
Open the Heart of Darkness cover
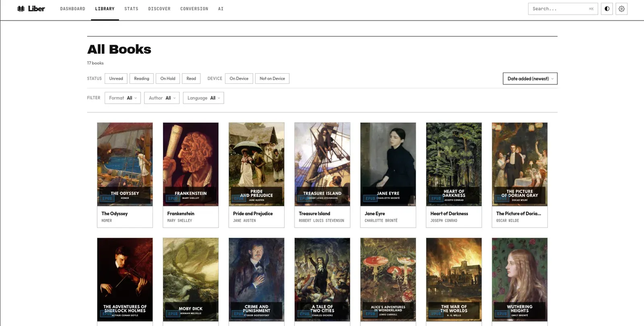(454, 164)
